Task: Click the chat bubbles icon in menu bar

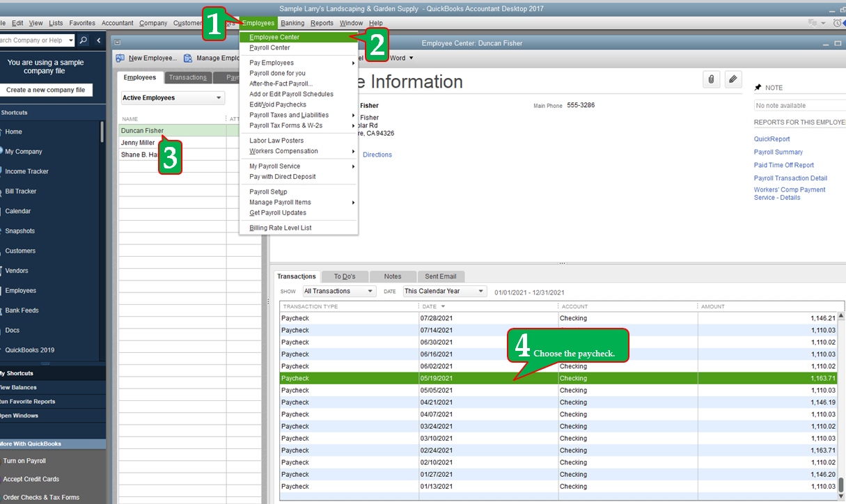Action: [x=813, y=23]
